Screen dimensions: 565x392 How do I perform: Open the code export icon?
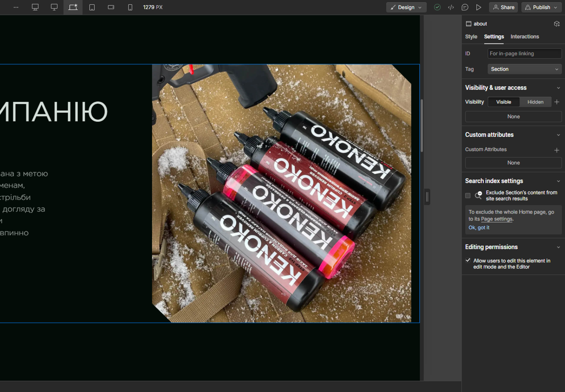(451, 7)
